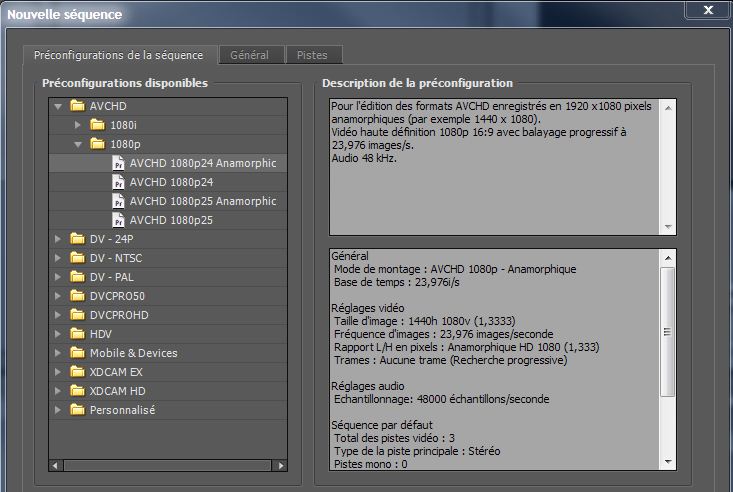Image resolution: width=733 pixels, height=492 pixels.
Task: Select the Préconfigurations de la séquence tab
Action: [x=118, y=55]
